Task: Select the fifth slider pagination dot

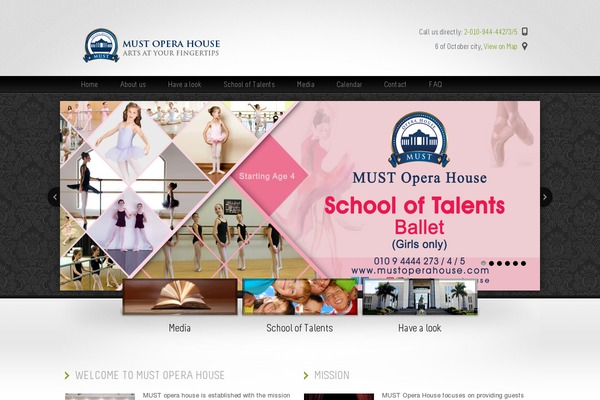Action: tap(515, 263)
